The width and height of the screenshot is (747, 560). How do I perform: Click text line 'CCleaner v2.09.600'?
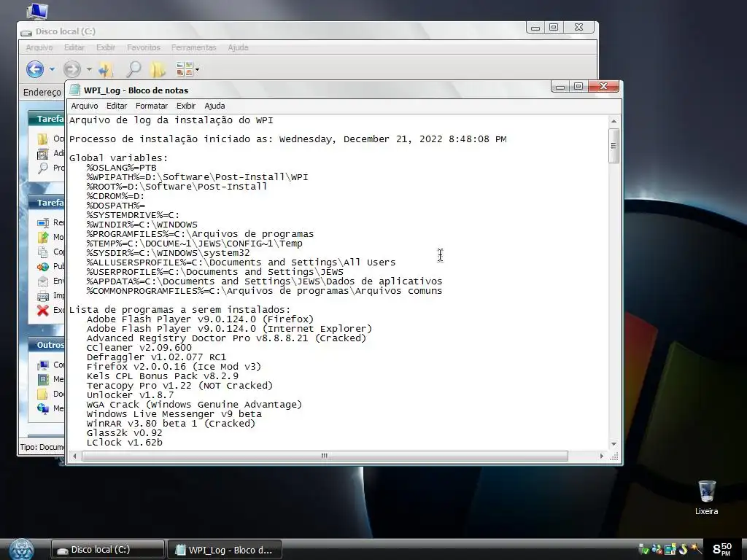[139, 348]
